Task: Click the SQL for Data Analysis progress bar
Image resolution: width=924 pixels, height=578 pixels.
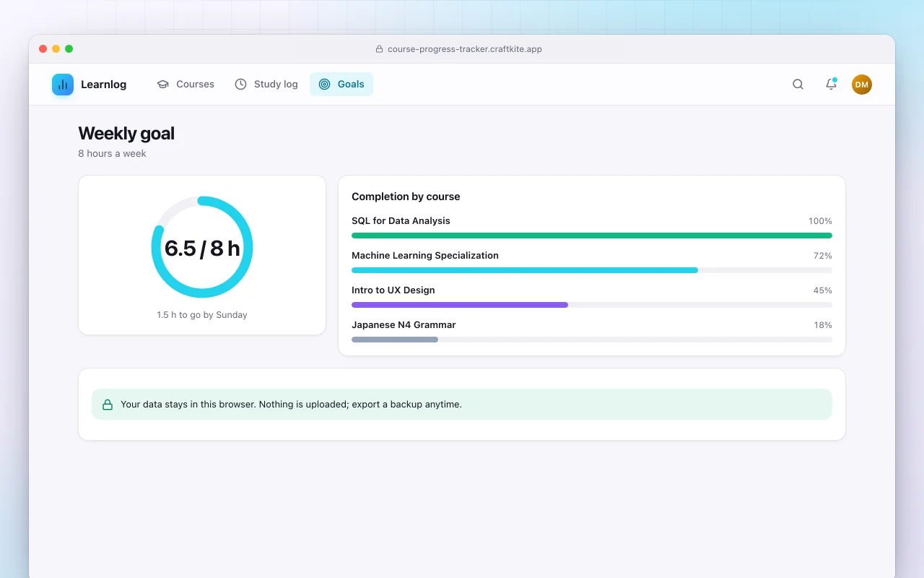Action: [592, 236]
